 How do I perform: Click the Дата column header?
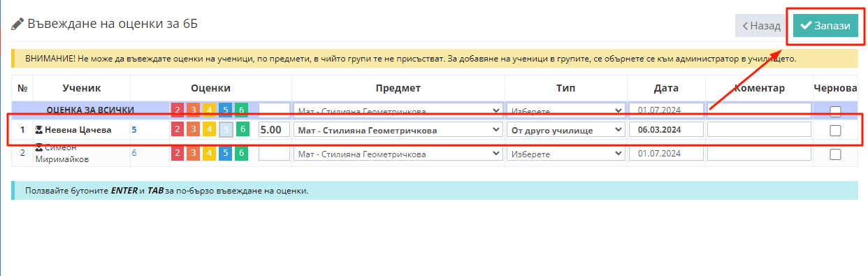(666, 88)
